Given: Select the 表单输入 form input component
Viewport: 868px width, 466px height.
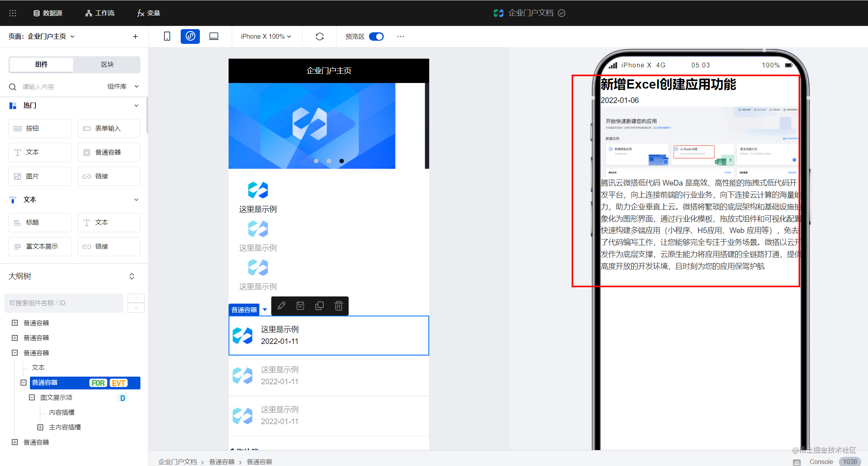Looking at the screenshot, I should point(109,128).
